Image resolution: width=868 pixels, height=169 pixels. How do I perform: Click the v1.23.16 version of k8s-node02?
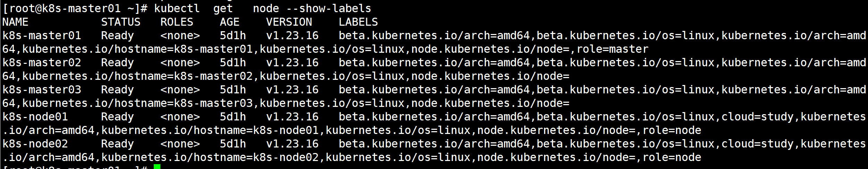pos(292,144)
